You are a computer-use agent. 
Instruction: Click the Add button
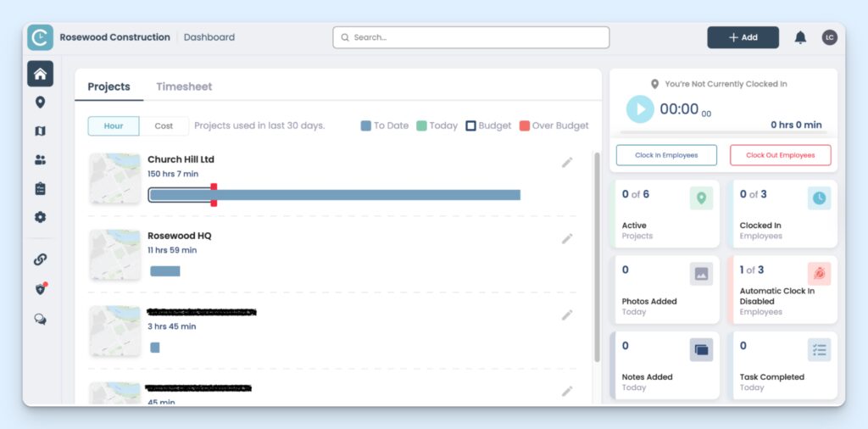743,37
